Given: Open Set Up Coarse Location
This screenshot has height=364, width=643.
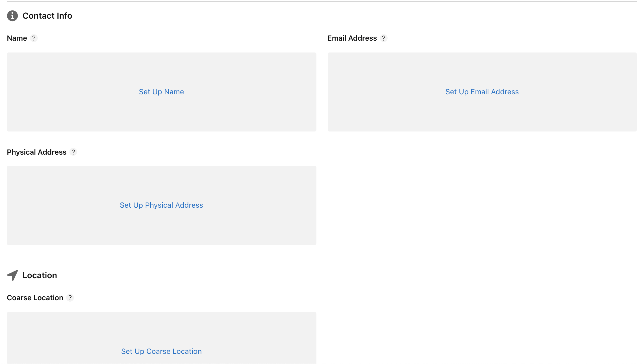Looking at the screenshot, I should pyautogui.click(x=161, y=351).
